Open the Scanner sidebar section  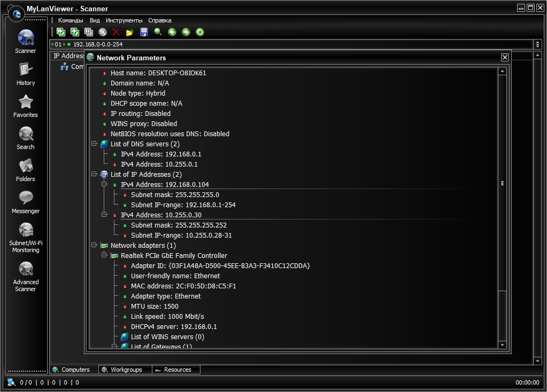tap(26, 42)
